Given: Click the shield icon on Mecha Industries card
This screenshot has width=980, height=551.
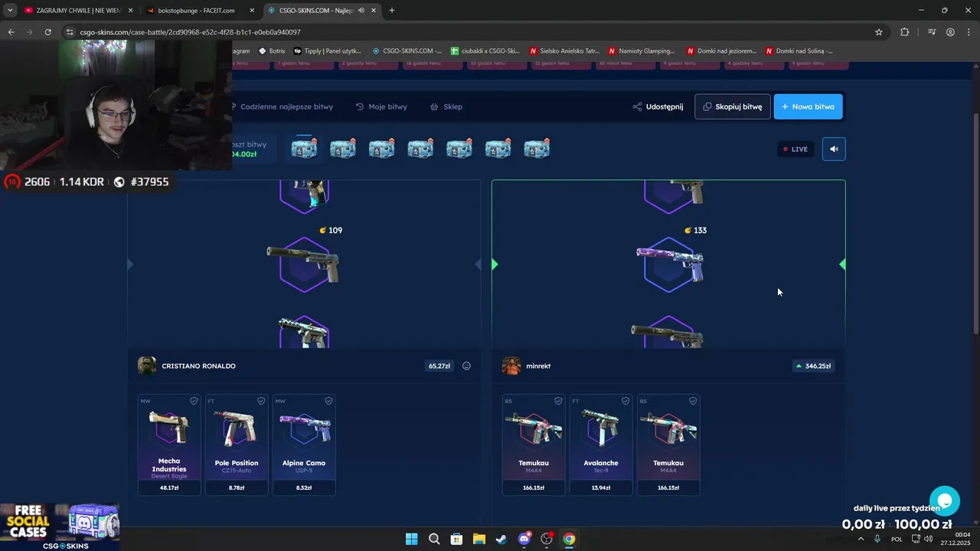Looking at the screenshot, I should 194,401.
